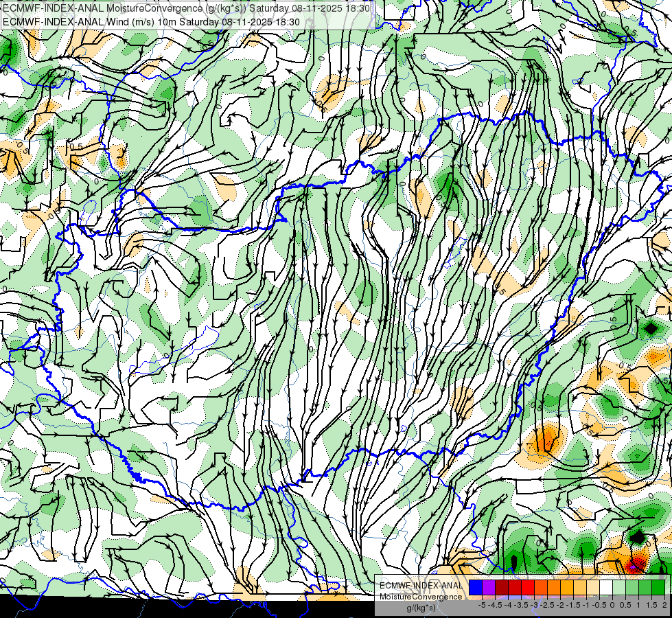
Task: Pick the light orange swatch between -1.5 and -1
Action: click(x=580, y=588)
